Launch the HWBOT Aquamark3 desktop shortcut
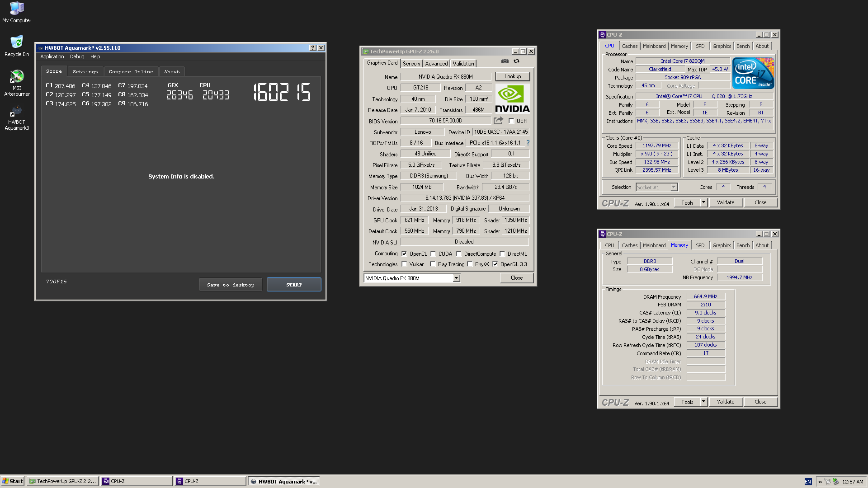The height and width of the screenshot is (488, 868). point(17,117)
